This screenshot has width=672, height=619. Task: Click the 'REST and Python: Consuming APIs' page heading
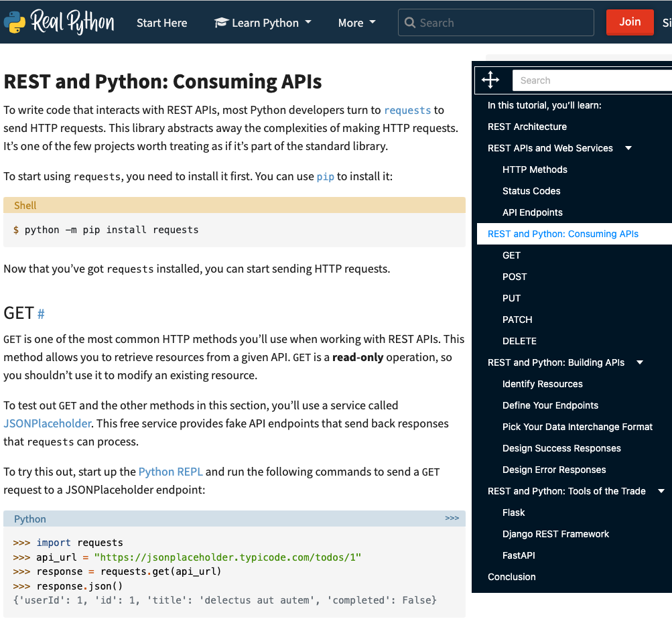[x=162, y=82]
